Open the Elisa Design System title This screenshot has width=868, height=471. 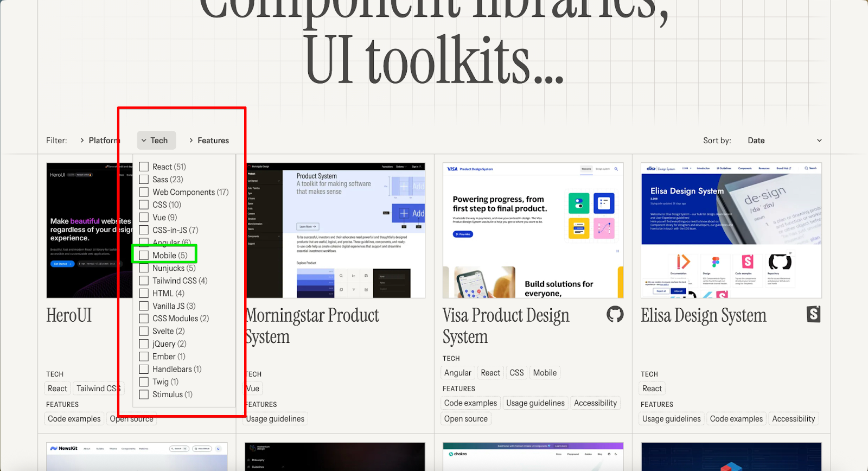(x=704, y=315)
